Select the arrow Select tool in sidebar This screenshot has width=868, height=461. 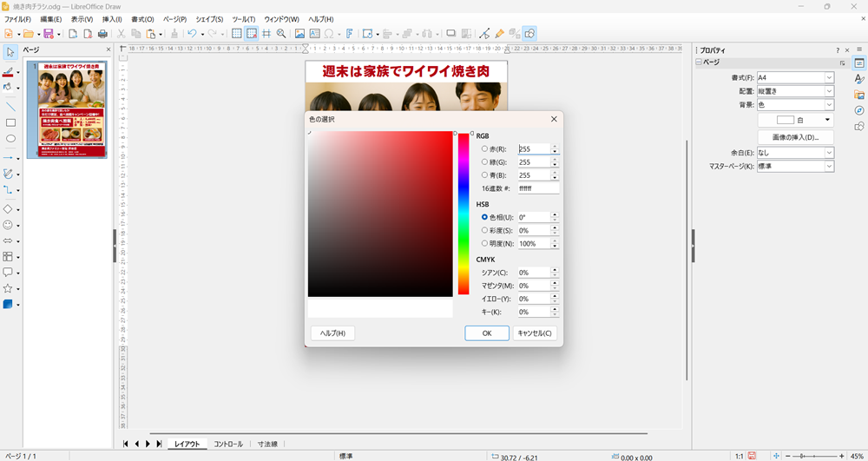[10, 52]
